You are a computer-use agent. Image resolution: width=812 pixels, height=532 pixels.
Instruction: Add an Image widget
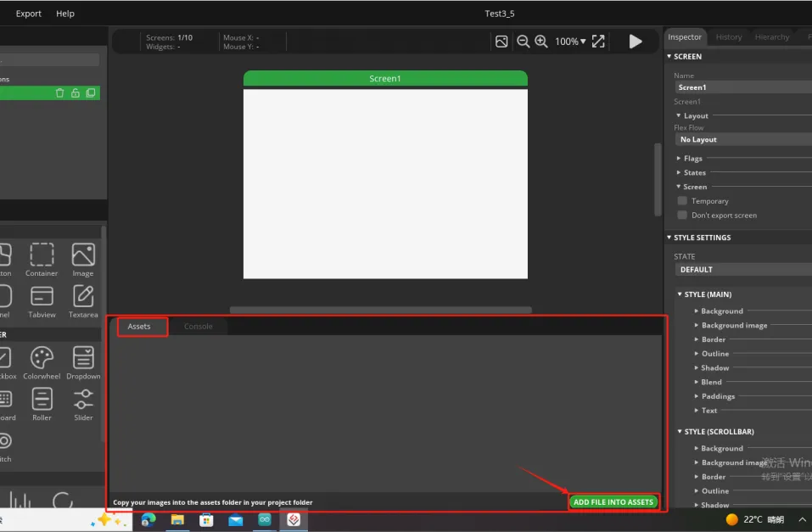tap(83, 255)
